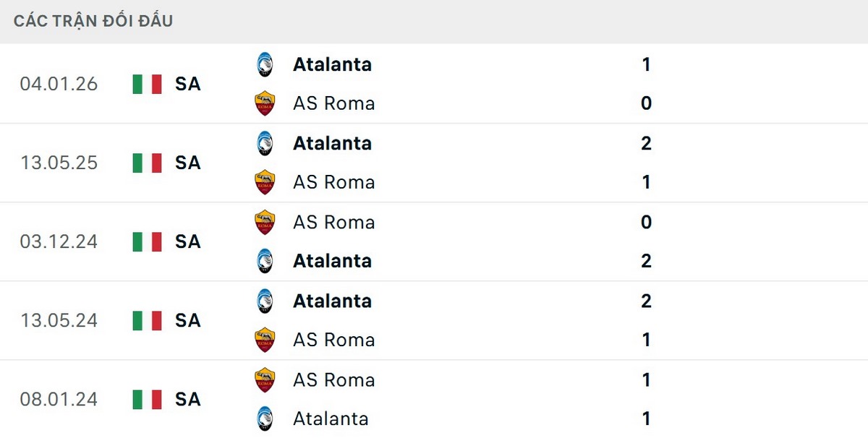Click the Italy flag next to 13.05.25
The height and width of the screenshot is (438, 868).
pyautogui.click(x=146, y=163)
